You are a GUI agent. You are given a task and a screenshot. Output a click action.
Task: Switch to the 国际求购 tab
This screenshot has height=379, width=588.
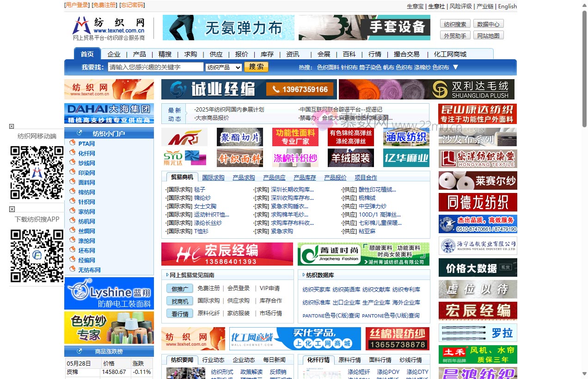click(x=213, y=177)
